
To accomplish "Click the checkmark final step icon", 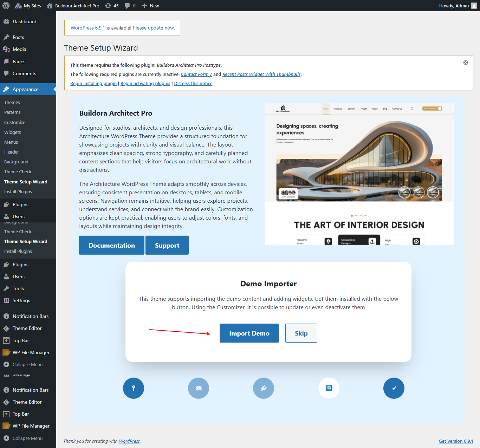I will click(394, 388).
